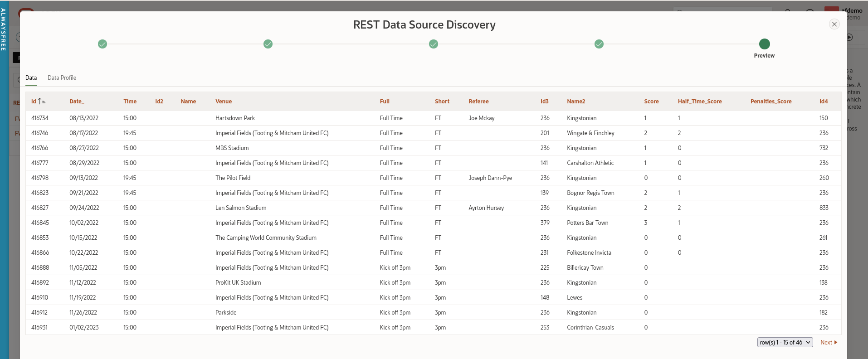
Task: Sort by the Venue column header
Action: click(x=224, y=102)
